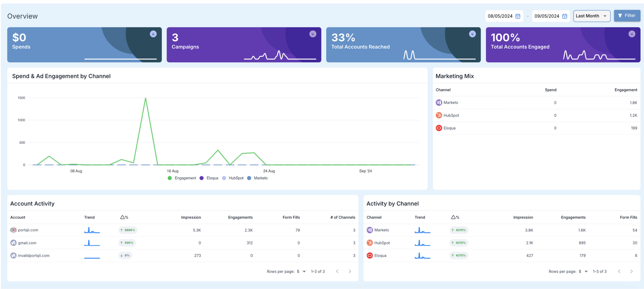Sort Account Activity by Impression column
The height and width of the screenshot is (289, 644).
[191, 218]
